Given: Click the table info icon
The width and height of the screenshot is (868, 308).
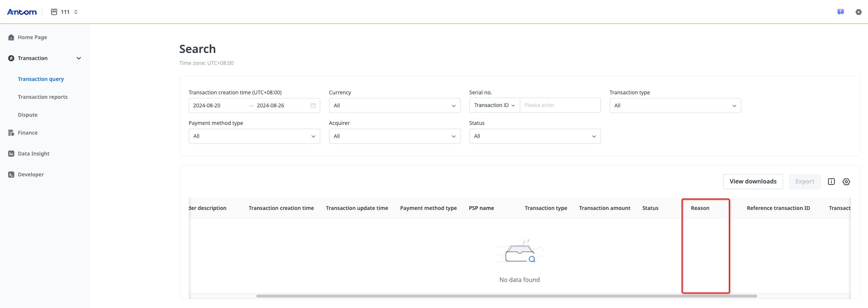Looking at the screenshot, I should coord(831,182).
